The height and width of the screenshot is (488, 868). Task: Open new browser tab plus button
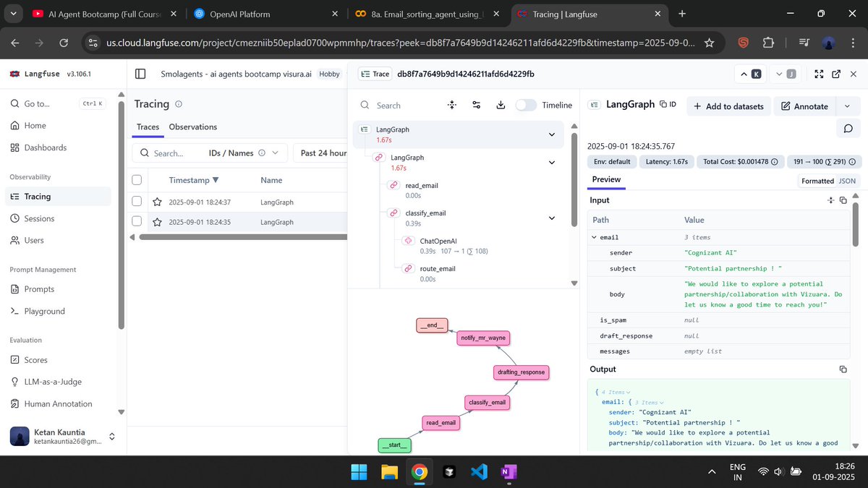tap(682, 14)
